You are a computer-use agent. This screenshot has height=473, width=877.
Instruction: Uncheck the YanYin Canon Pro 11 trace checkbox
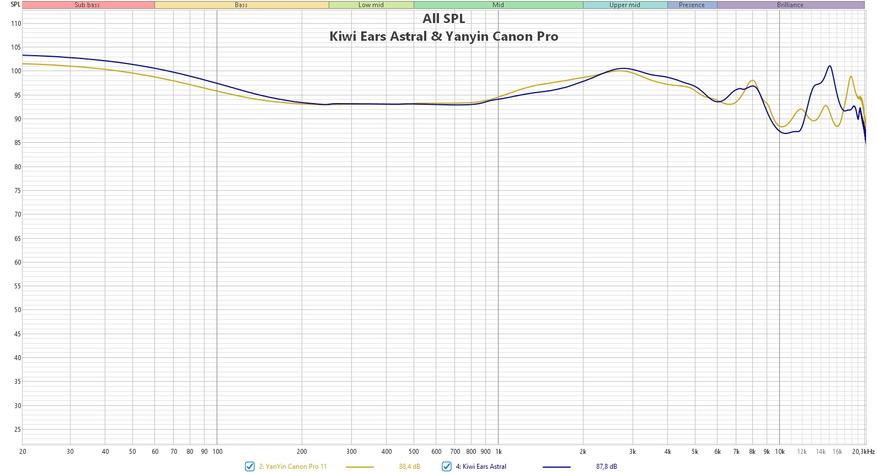coord(250,466)
